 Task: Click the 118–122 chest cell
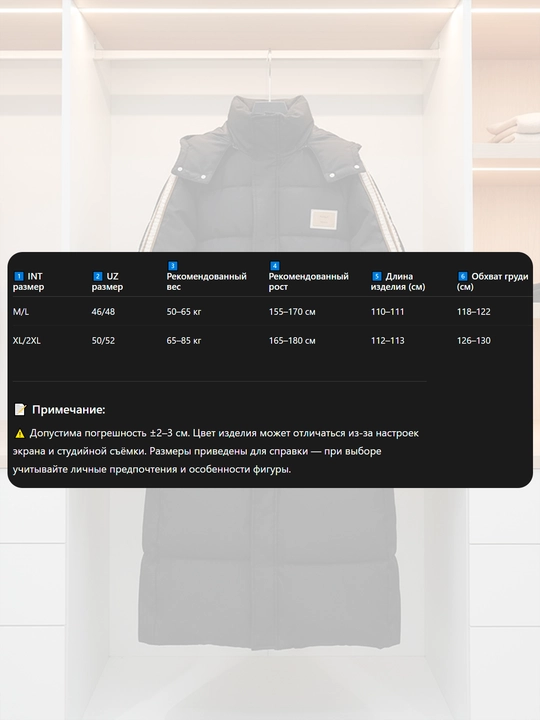[x=473, y=312]
